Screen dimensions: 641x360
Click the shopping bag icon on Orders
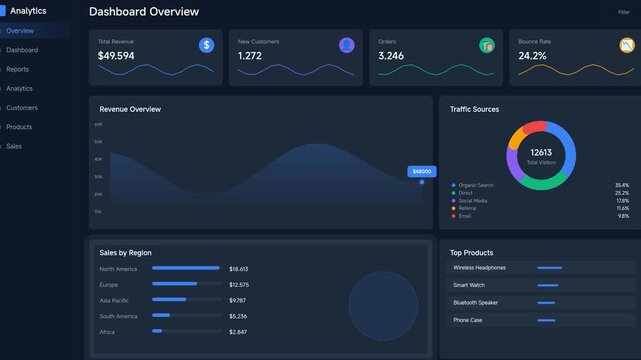487,45
